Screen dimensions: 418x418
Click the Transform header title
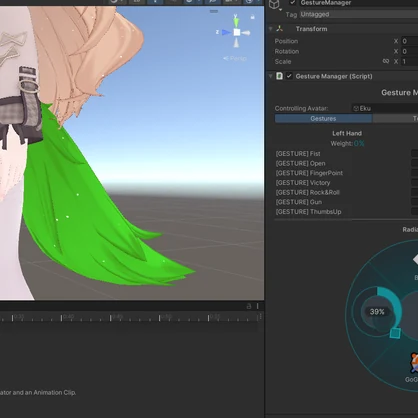click(x=311, y=29)
